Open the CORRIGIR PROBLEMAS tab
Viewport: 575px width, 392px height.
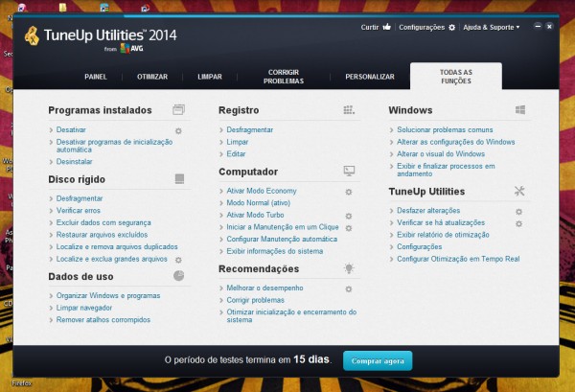point(284,77)
